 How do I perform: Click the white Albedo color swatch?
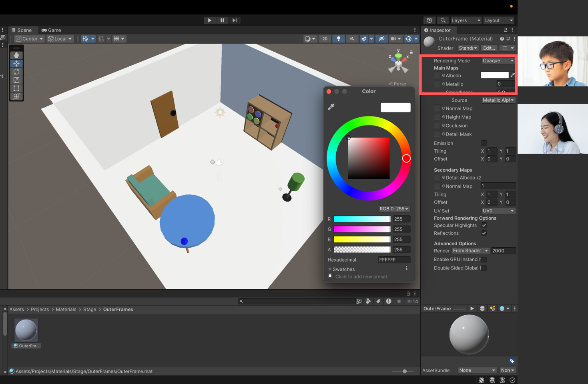[x=494, y=75]
